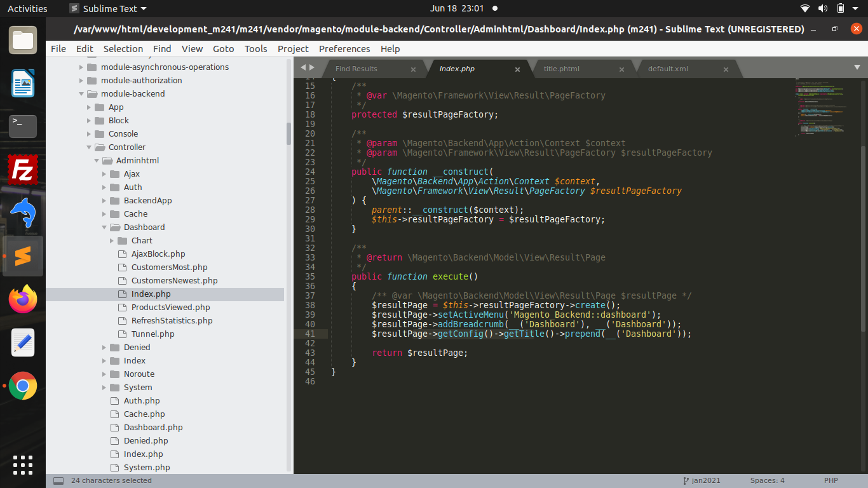Click the sidebar vertical scrollbar
The height and width of the screenshot is (488, 868).
coord(288,133)
